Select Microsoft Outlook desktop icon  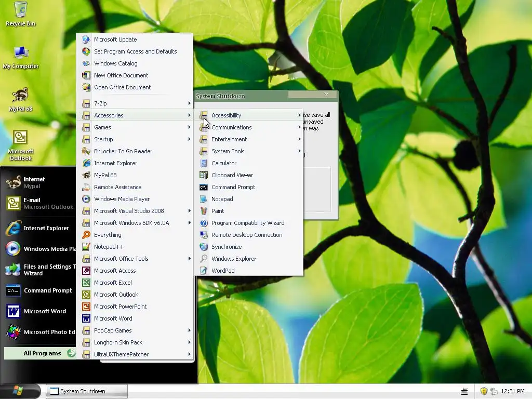(20, 145)
